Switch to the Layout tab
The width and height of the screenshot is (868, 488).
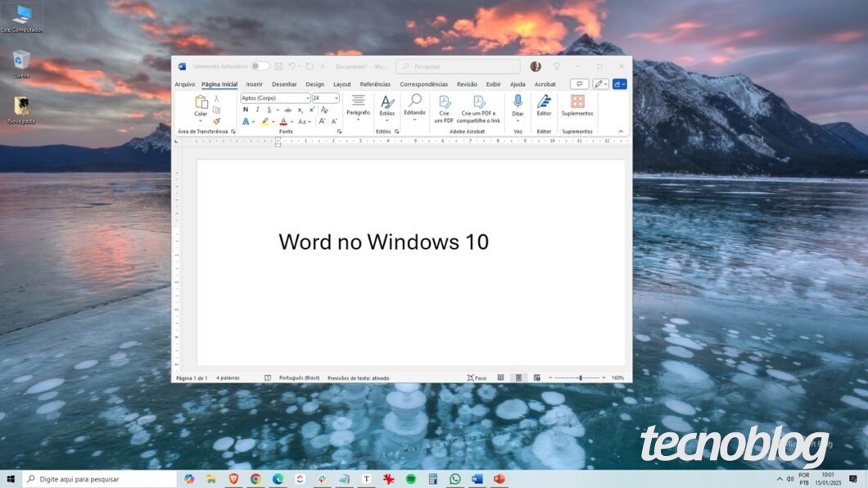341,84
